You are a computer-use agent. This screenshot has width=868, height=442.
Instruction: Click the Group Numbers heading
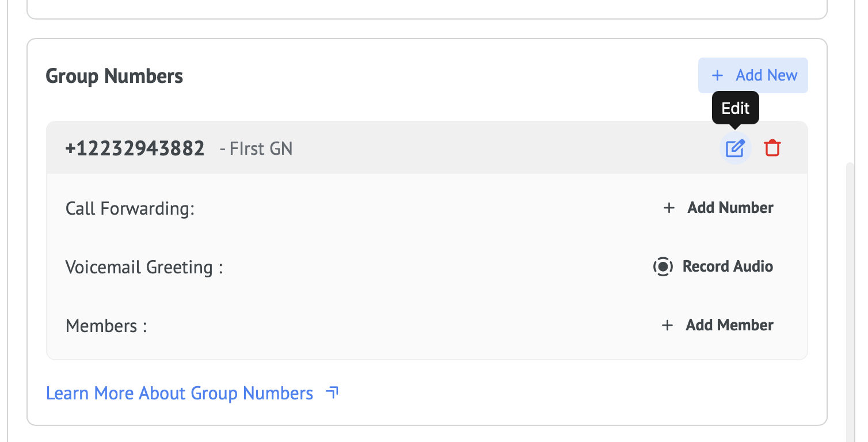pyautogui.click(x=114, y=76)
